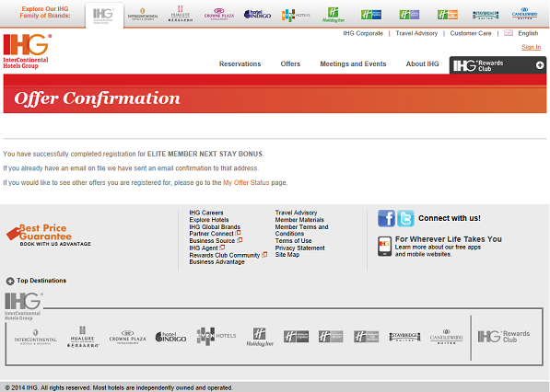Viewport: 550px width, 392px height.
Task: Open green Holiday Inn logo in top bar
Action: pyautogui.click(x=334, y=15)
